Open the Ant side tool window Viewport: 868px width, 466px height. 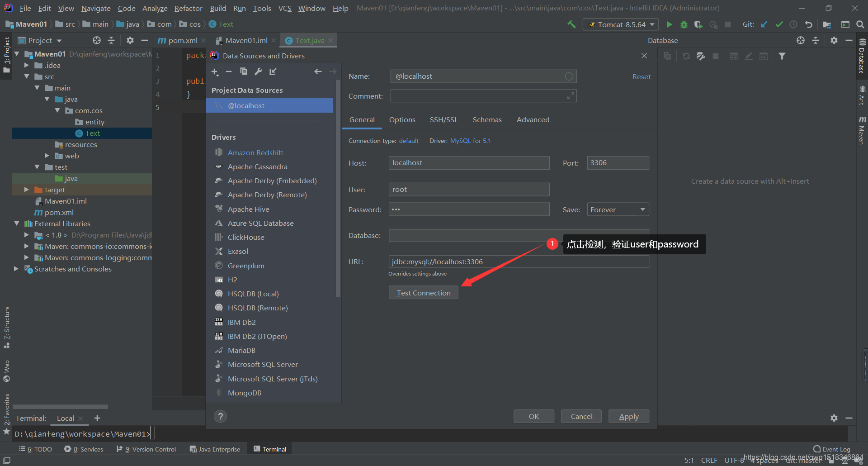point(862,95)
